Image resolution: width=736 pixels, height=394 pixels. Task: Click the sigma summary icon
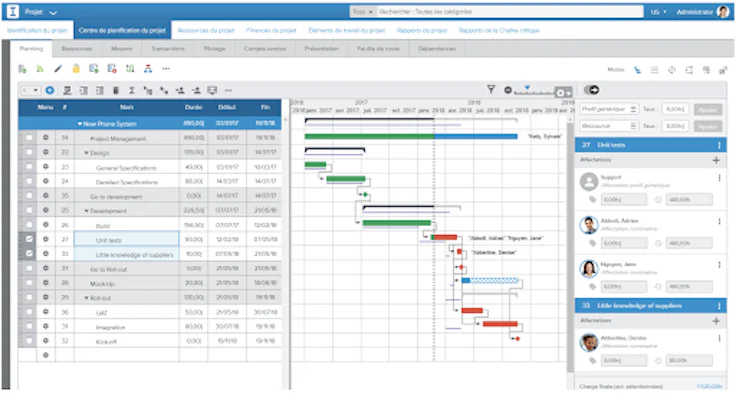(x=132, y=90)
